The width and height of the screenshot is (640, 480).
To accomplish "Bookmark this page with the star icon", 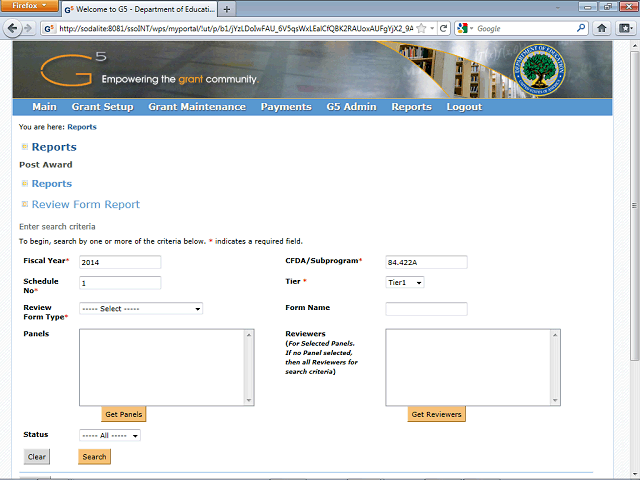I will (422, 29).
